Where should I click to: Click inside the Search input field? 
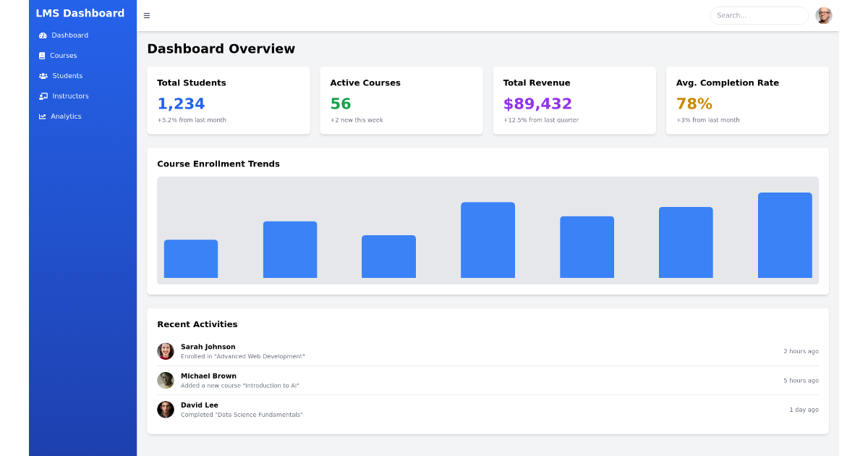click(x=758, y=14)
